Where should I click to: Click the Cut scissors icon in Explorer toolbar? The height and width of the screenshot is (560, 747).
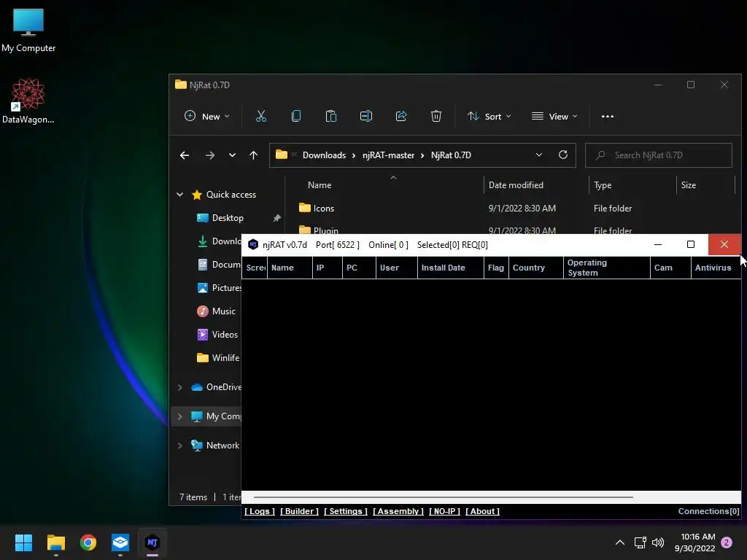[260, 116]
